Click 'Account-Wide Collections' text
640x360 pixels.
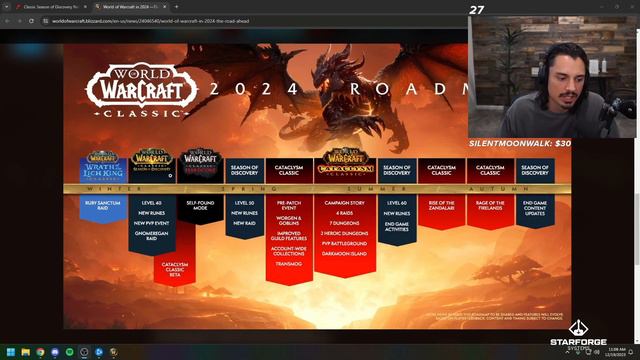[289, 251]
